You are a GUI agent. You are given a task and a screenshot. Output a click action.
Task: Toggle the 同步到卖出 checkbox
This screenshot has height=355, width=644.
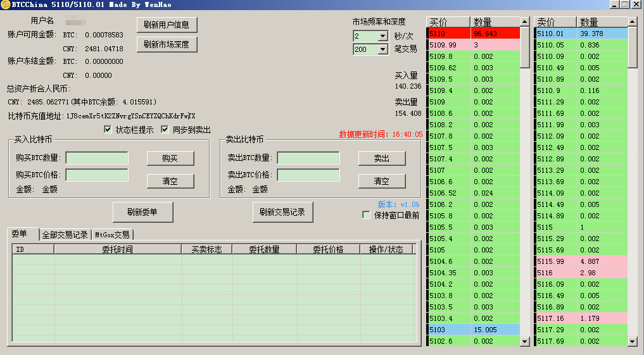(166, 130)
